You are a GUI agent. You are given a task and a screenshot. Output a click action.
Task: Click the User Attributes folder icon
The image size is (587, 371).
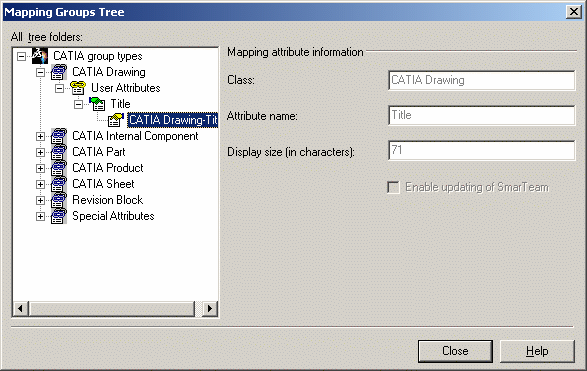(x=78, y=88)
